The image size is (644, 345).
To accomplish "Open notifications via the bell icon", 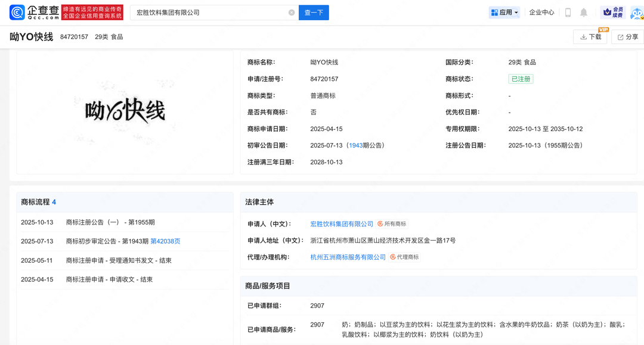I will tap(584, 13).
